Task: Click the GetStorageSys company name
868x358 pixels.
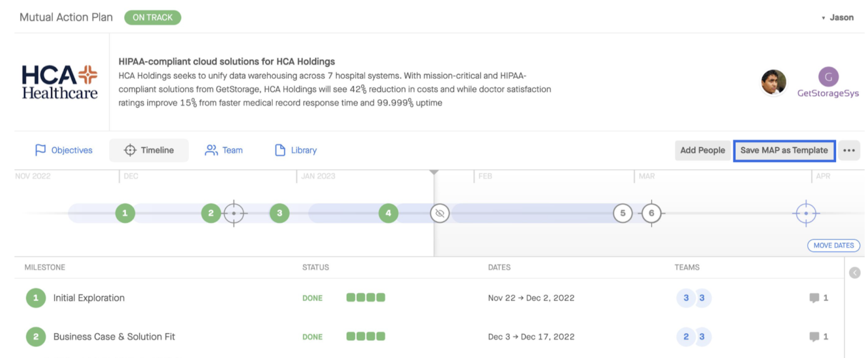Action: (x=828, y=93)
